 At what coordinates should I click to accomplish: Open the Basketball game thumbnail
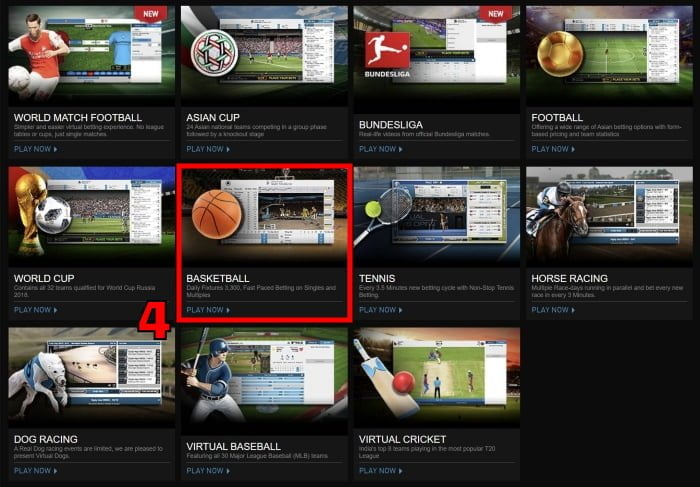click(264, 217)
